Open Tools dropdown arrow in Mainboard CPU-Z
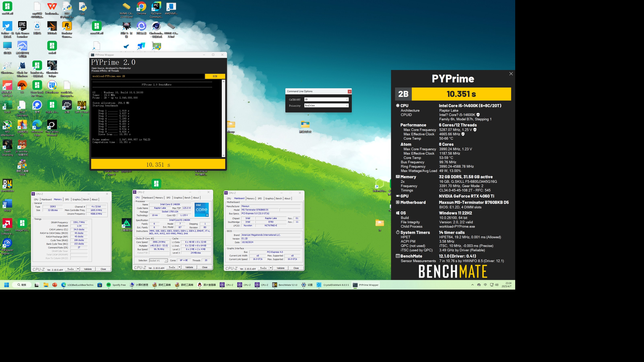Screen dimensions: 644x362 click(271, 268)
